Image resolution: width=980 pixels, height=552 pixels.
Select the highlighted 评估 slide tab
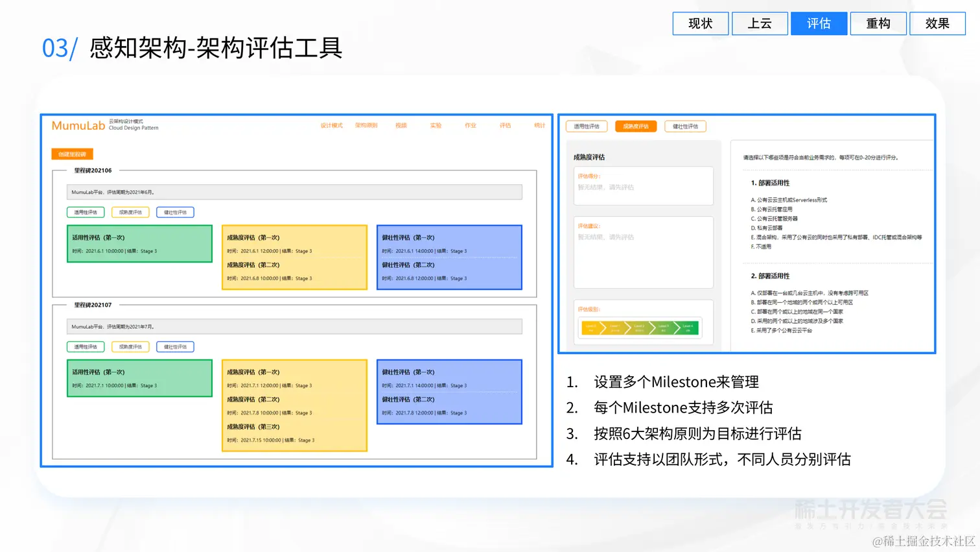819,23
